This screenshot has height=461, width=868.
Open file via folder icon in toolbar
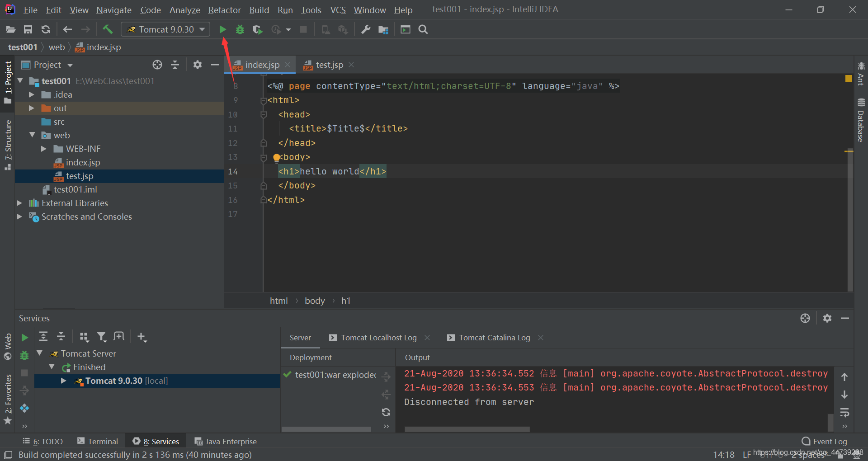[x=11, y=29]
